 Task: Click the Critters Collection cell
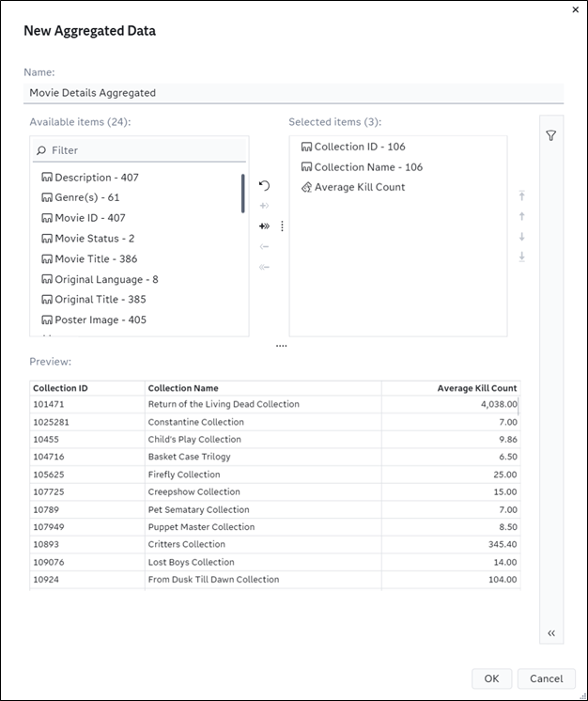point(263,544)
